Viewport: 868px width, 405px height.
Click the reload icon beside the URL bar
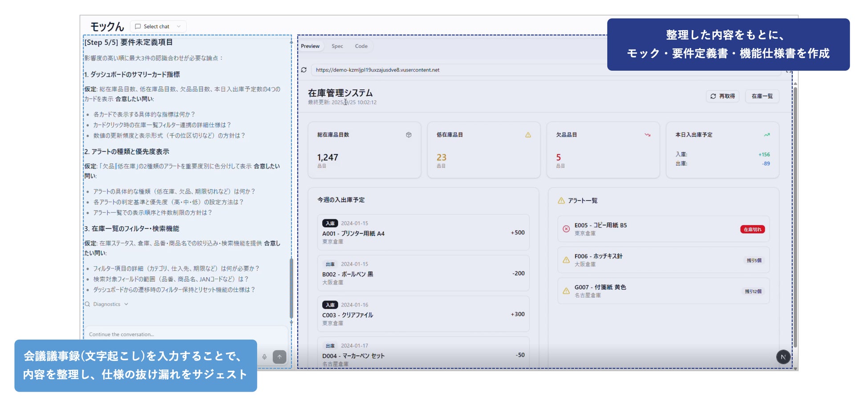[304, 70]
